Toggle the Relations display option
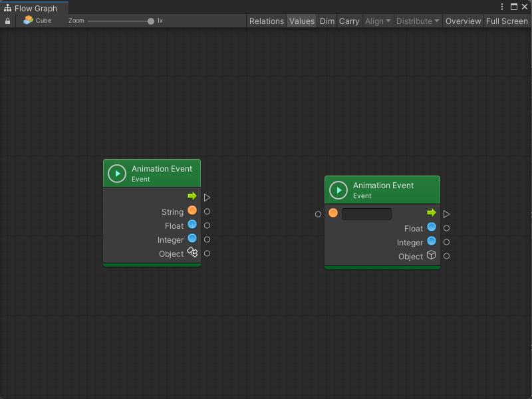This screenshot has width=532, height=399. pos(266,21)
